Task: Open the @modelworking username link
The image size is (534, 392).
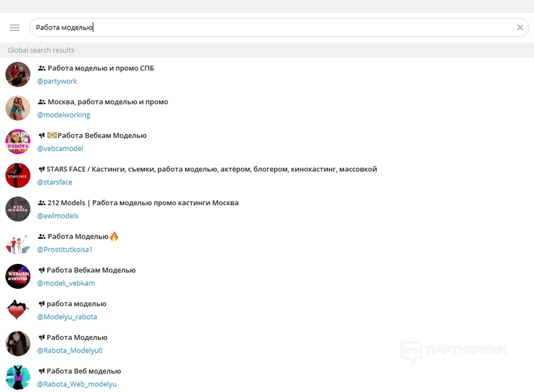Action: (63, 115)
